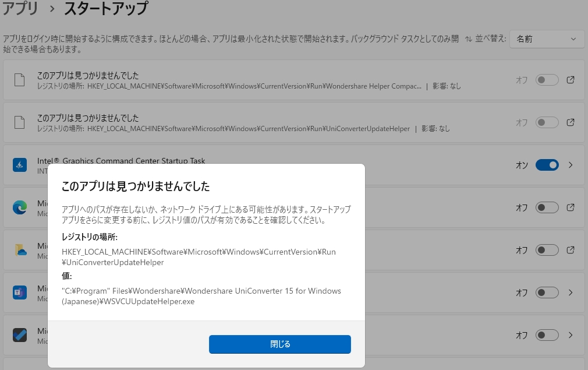Enable the startup switch in Microsoft Teams row
This screenshot has width=588, height=370.
pos(547,293)
